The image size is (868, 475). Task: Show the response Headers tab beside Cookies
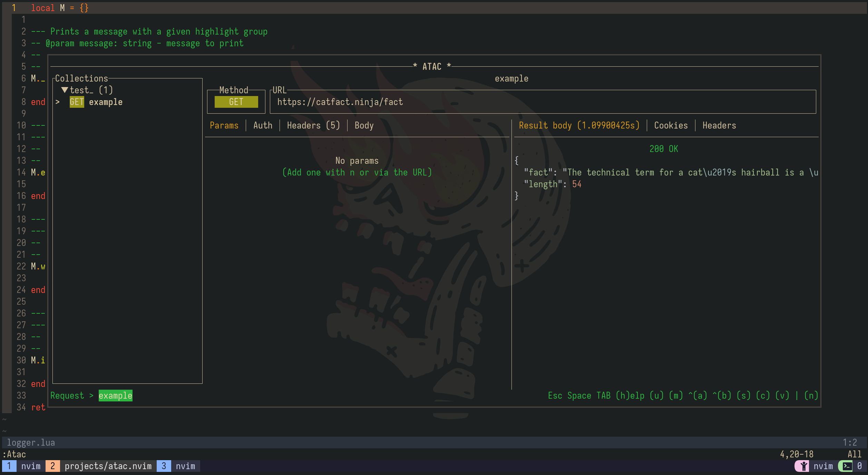tap(719, 125)
